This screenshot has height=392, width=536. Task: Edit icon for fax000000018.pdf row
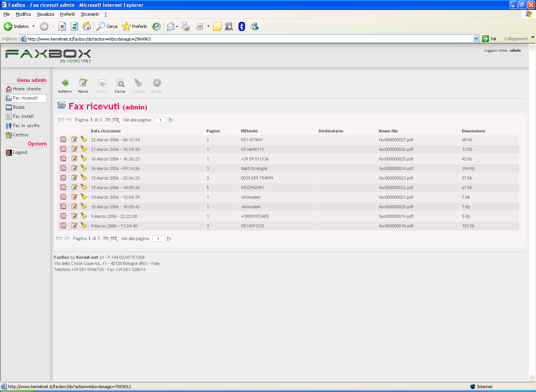coord(74,225)
